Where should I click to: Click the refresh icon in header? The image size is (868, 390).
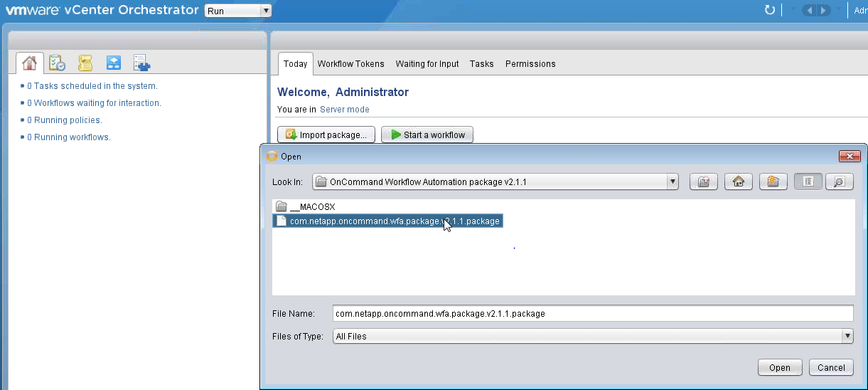click(x=769, y=10)
